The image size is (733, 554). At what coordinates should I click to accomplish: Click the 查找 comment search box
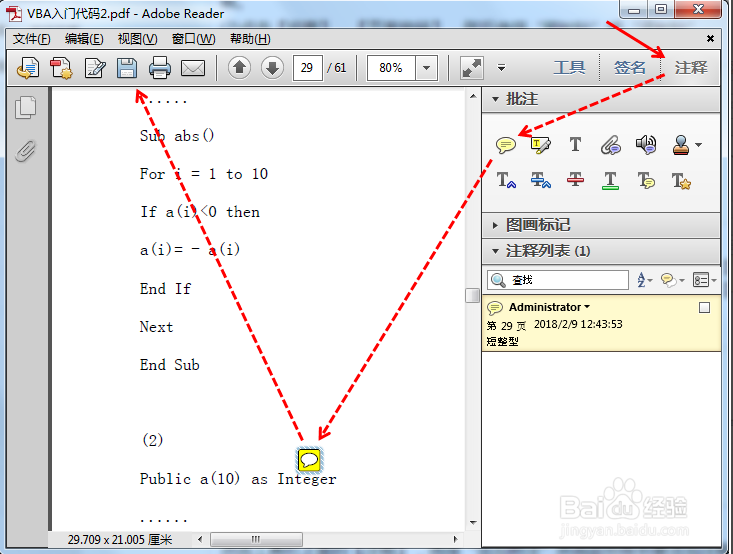point(558,280)
